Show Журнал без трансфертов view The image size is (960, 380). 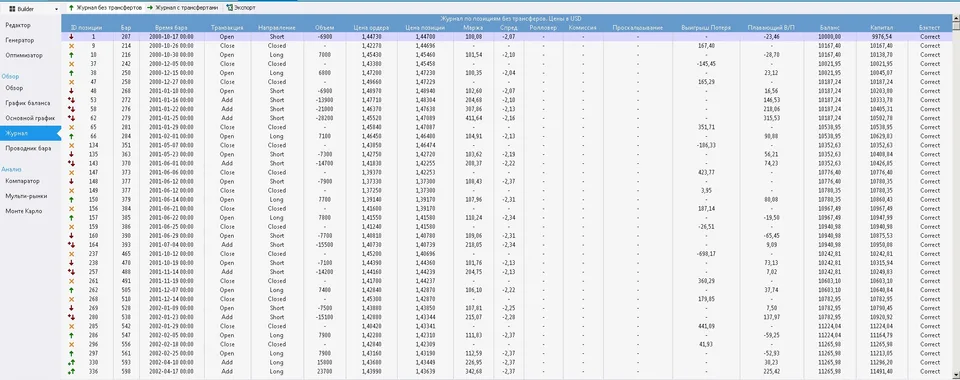[105, 8]
